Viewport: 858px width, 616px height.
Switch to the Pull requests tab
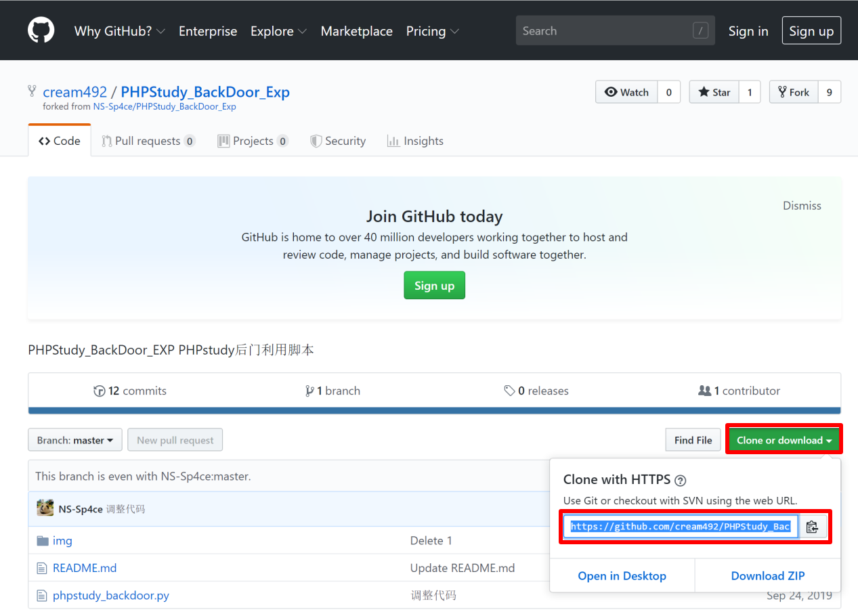(148, 141)
